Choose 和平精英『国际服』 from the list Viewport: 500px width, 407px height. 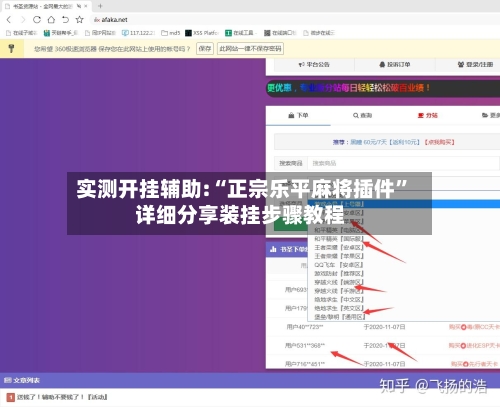pos(339,239)
